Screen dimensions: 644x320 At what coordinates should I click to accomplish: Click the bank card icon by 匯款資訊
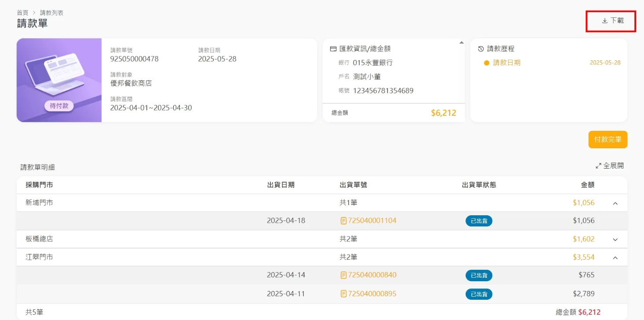(x=333, y=49)
